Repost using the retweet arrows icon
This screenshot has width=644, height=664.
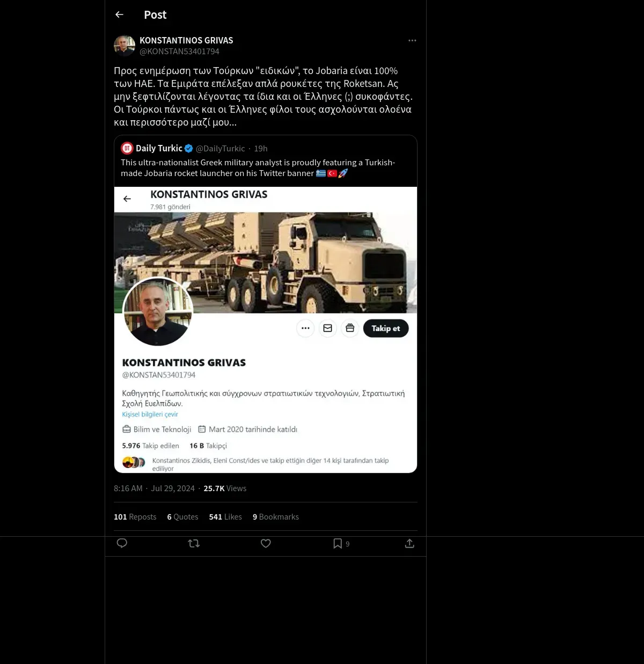click(194, 543)
